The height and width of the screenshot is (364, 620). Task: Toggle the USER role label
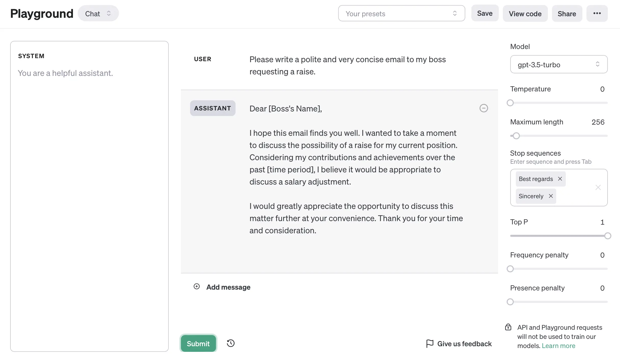(x=203, y=59)
